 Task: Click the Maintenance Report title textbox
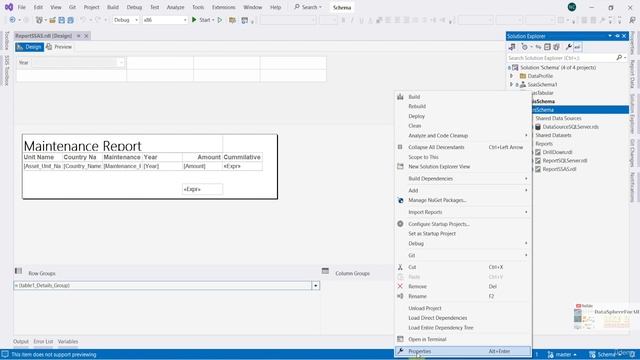tap(123, 145)
